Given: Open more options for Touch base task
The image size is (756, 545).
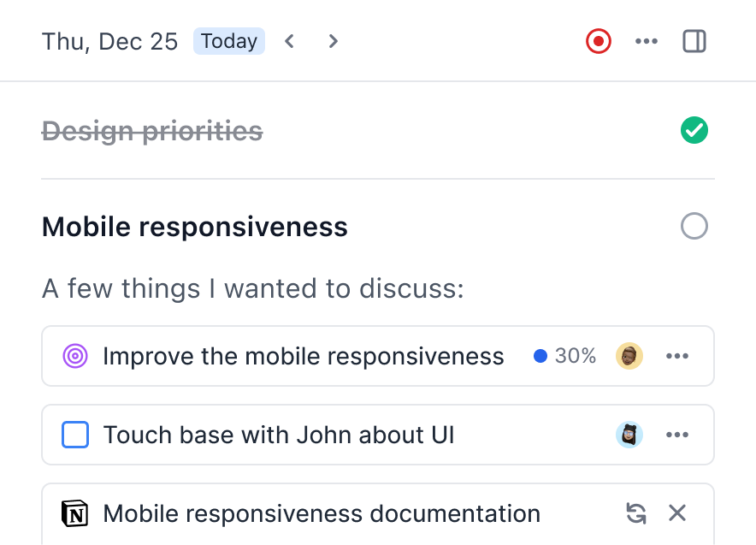Looking at the screenshot, I should 677,435.
